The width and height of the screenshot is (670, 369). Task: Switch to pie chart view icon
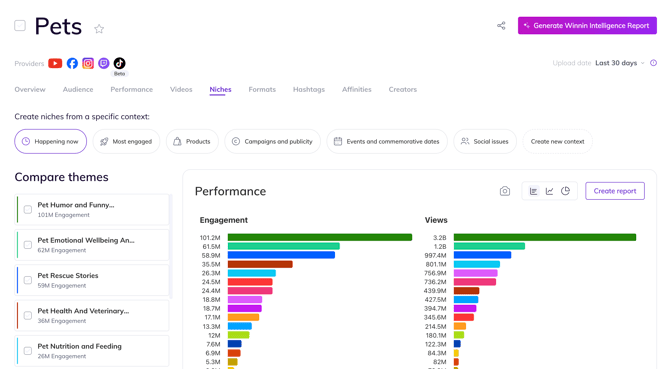(565, 191)
